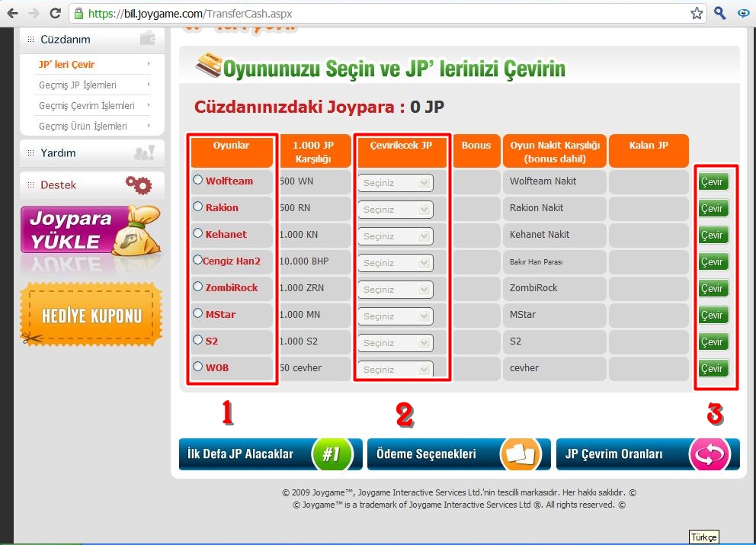
Task: Click the 500 RN value
Action: [x=295, y=208]
